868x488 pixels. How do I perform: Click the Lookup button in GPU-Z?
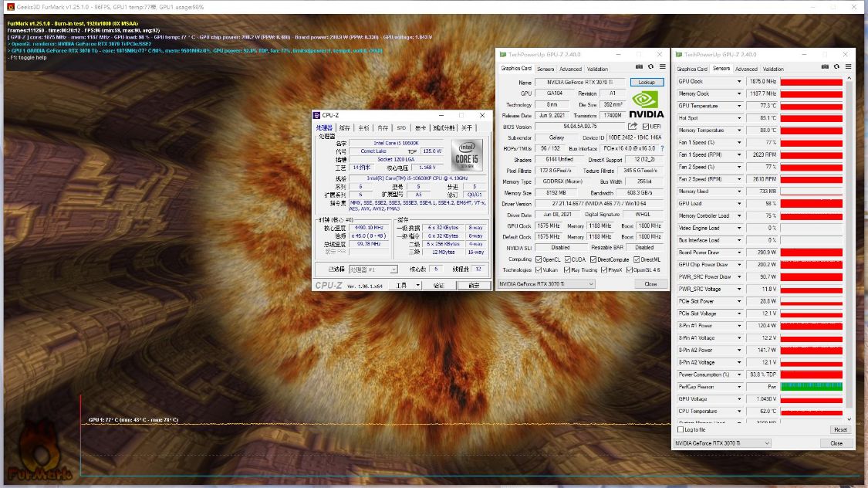pyautogui.click(x=647, y=82)
